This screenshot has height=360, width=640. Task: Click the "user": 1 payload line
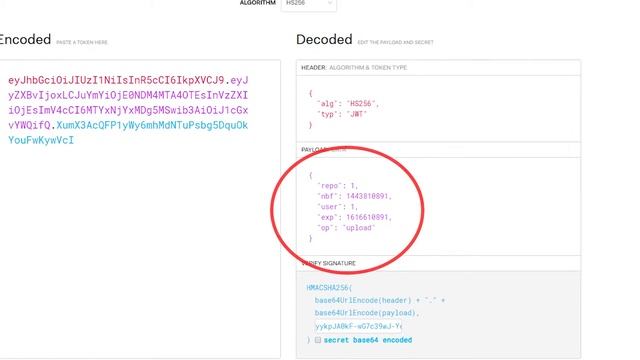tap(338, 207)
